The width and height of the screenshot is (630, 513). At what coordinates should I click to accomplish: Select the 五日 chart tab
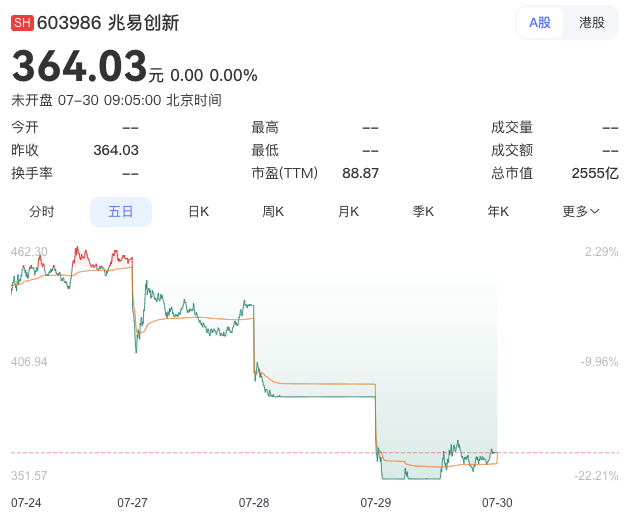click(x=121, y=211)
